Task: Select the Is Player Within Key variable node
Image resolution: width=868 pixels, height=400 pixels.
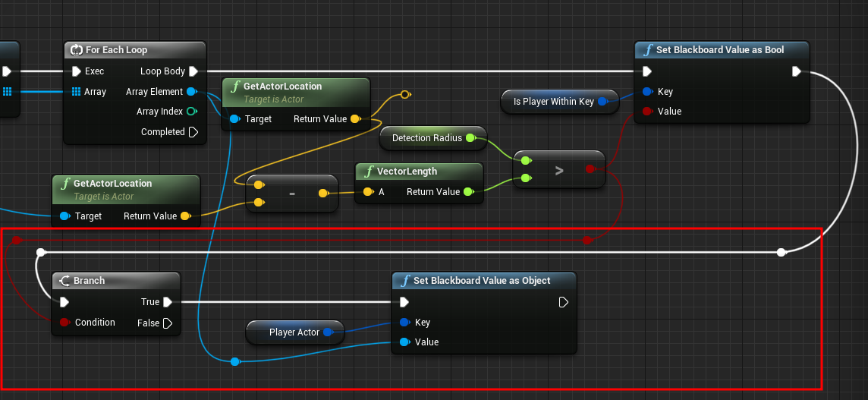Action: [x=560, y=102]
